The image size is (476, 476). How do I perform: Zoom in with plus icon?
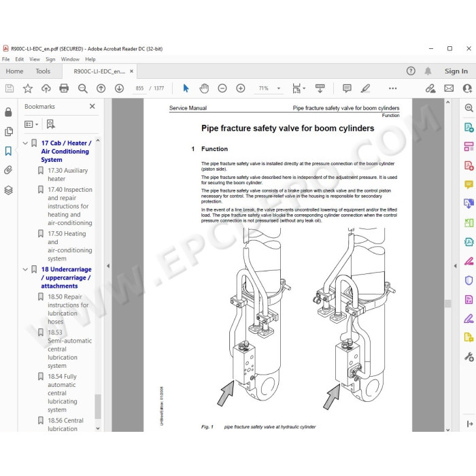(241, 88)
